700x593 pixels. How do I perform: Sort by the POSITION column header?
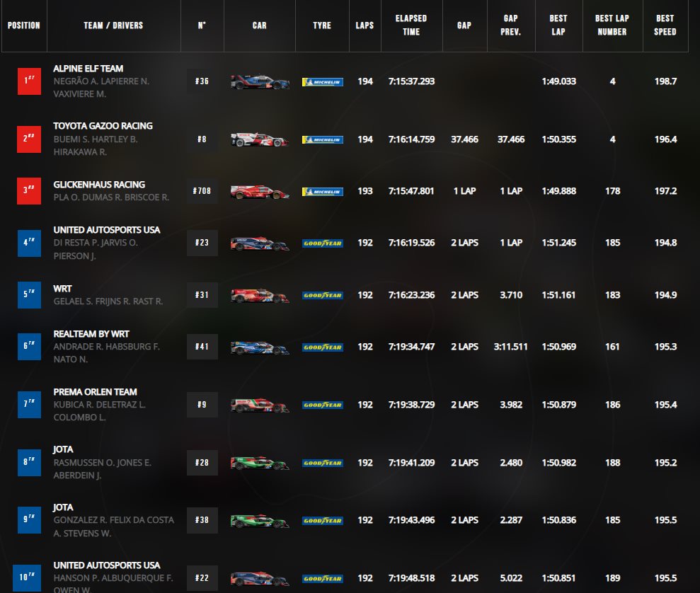pos(24,25)
